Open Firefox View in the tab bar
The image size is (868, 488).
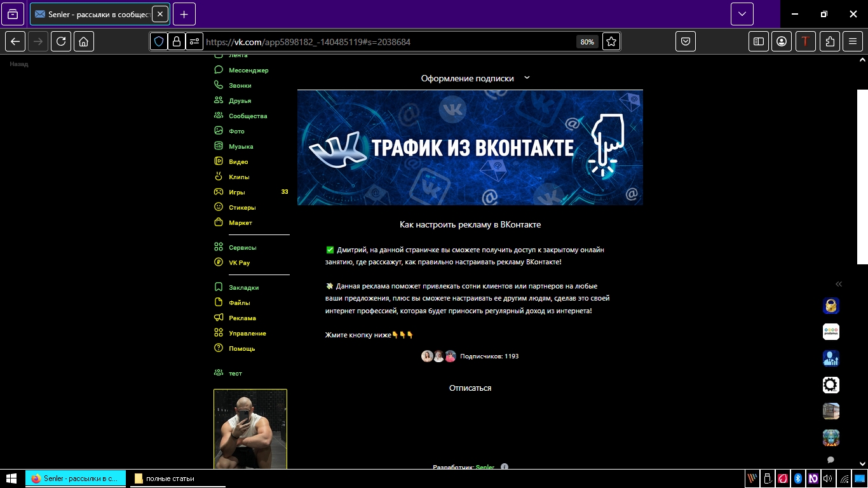(x=13, y=14)
